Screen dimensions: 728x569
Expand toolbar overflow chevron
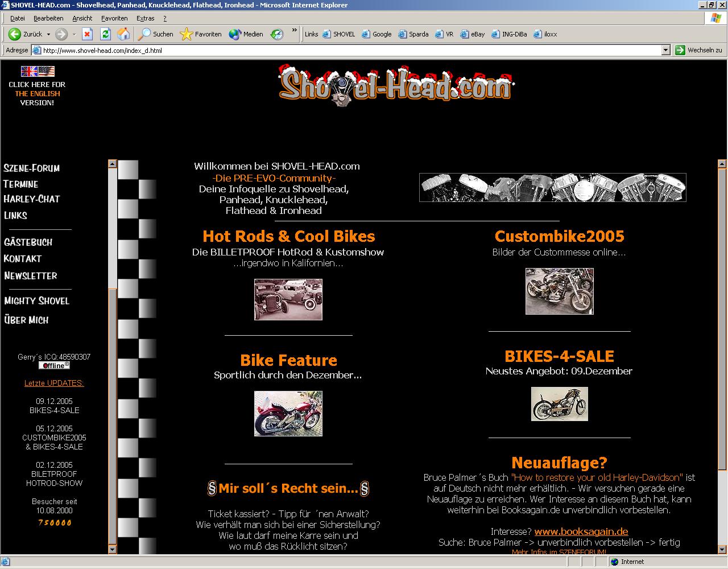click(294, 31)
